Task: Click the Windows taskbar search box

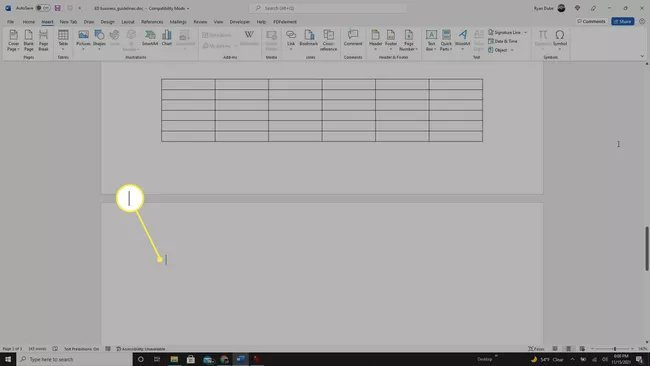Action: 75,359
